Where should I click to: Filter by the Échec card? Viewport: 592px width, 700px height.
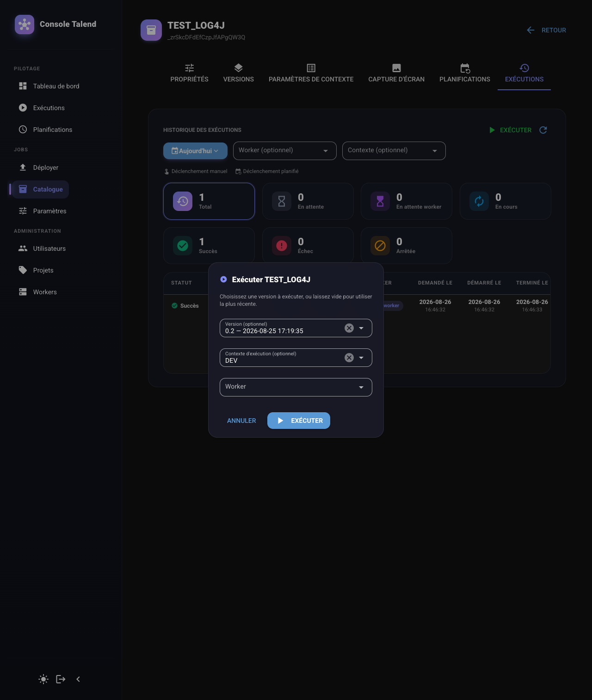point(308,246)
